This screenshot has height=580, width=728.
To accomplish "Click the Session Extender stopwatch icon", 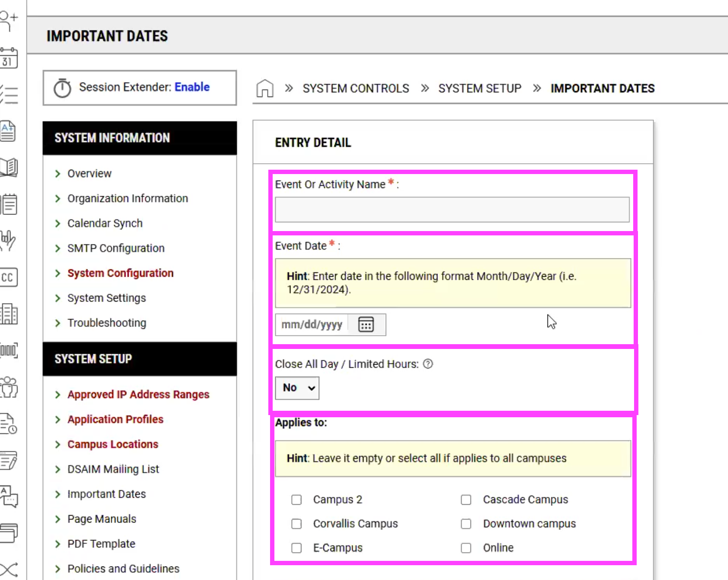I will click(62, 88).
